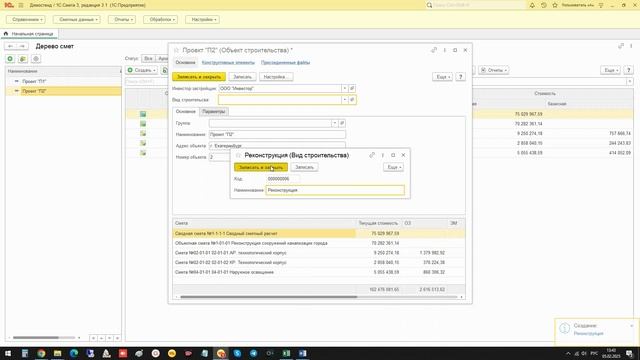Open Еще menu in Проект П2 window

[442, 77]
